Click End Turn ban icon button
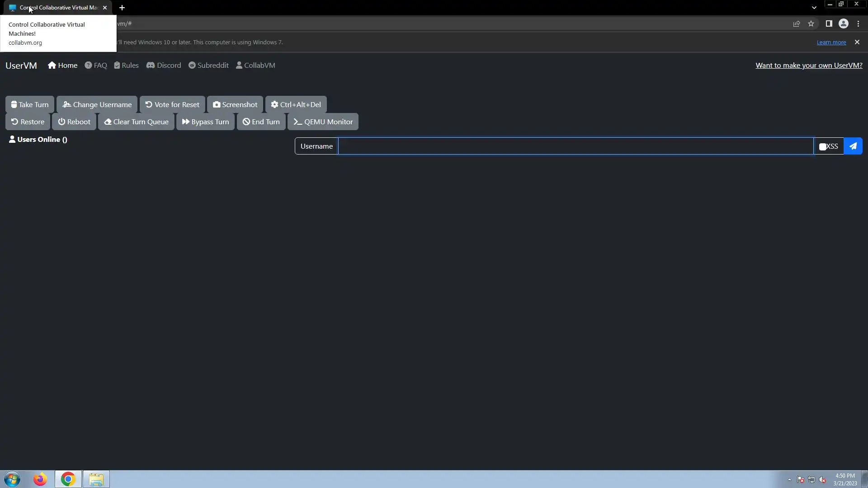868x488 pixels. (x=261, y=122)
